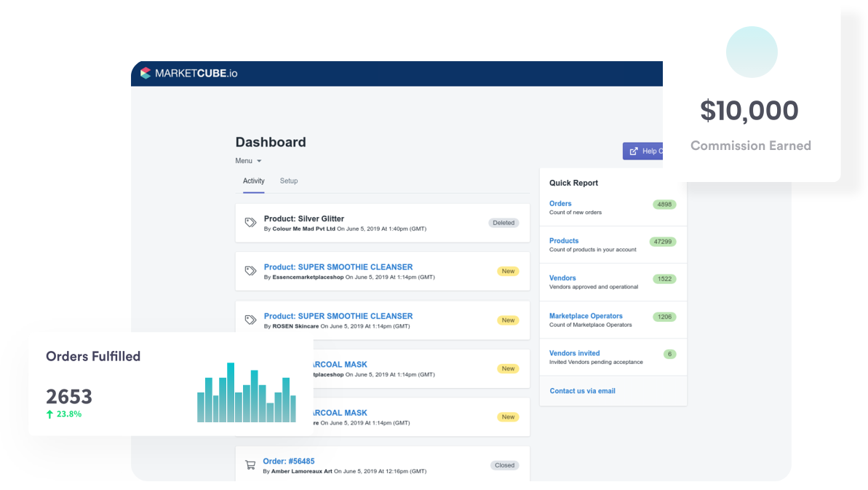Click the tag icon beside ROSEN Skincare's cleanser entry
Screen dimensions: 868x490
point(250,318)
